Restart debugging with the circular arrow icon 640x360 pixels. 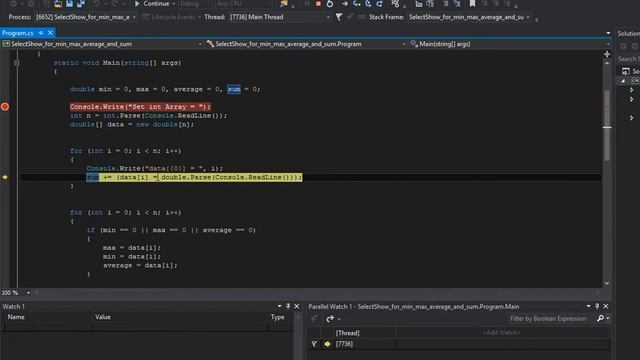point(330,4)
